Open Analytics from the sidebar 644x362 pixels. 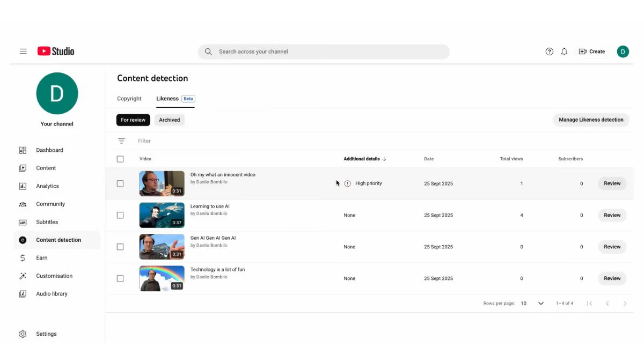click(47, 186)
